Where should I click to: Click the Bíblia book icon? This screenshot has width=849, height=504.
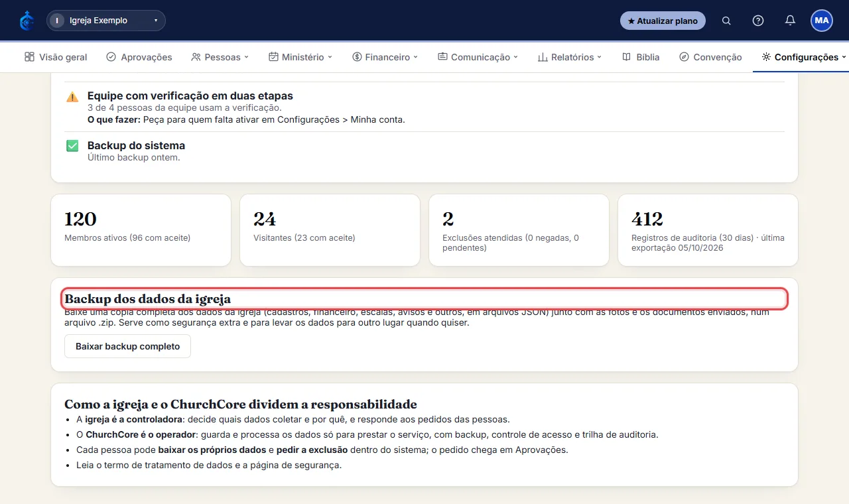click(x=626, y=57)
